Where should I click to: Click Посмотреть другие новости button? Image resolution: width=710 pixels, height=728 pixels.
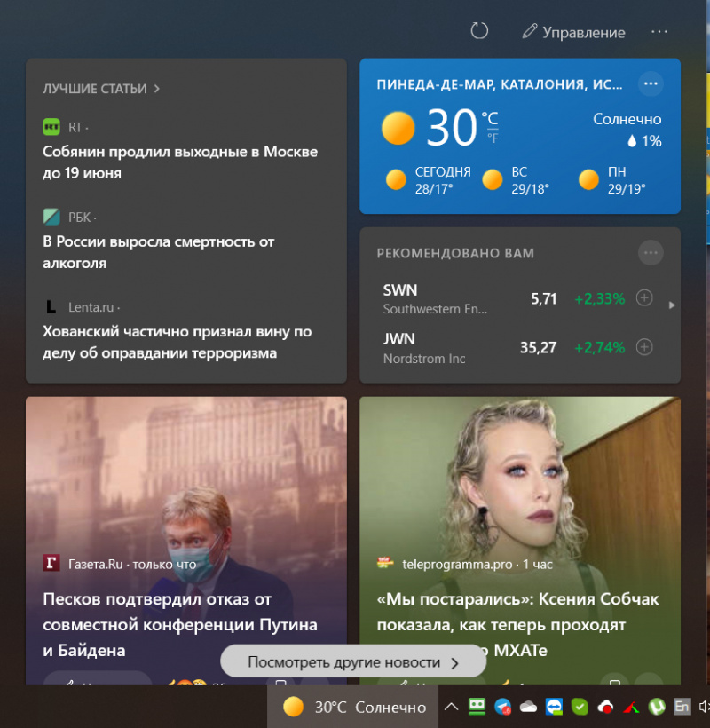pyautogui.click(x=353, y=662)
